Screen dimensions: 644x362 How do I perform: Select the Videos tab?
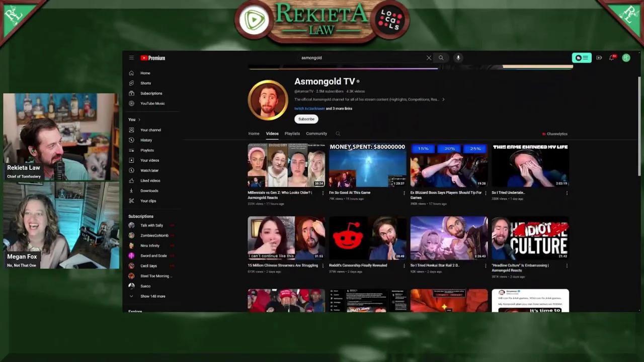click(x=272, y=134)
